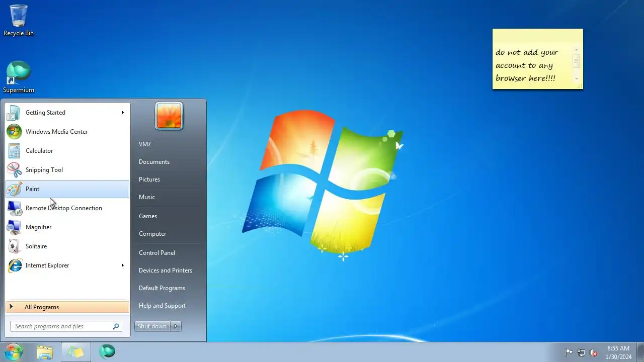Open the VM7 user folder
The width and height of the screenshot is (644, 362).
point(145,144)
